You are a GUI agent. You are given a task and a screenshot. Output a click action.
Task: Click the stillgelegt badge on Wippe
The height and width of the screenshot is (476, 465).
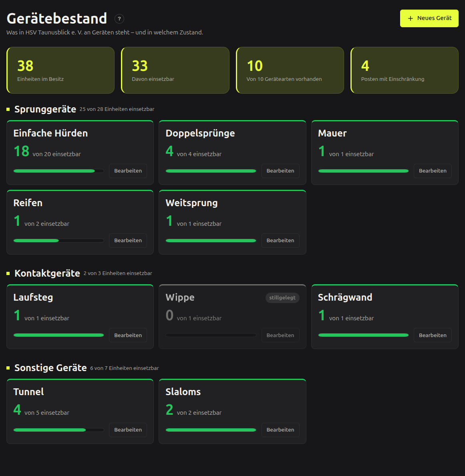click(x=282, y=297)
